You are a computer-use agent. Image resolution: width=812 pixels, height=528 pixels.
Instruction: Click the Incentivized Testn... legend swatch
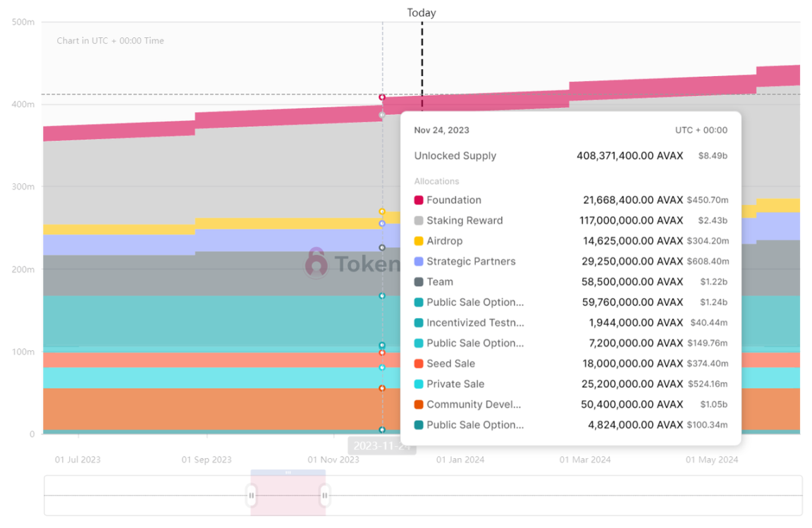click(419, 323)
